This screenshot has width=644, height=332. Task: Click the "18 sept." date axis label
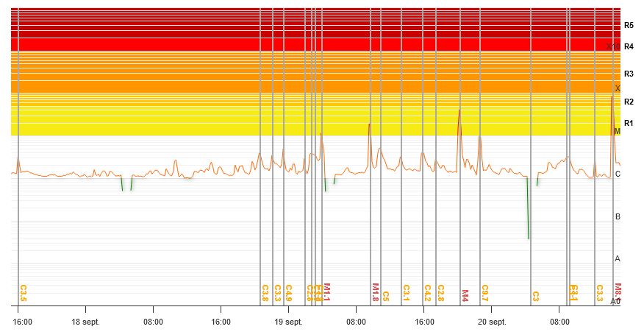pos(85,322)
